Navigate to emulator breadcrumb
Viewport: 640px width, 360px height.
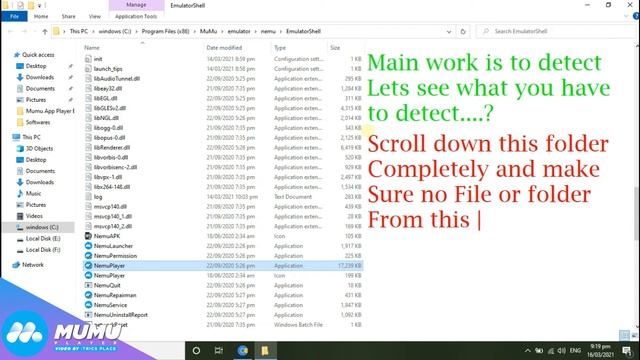pos(239,31)
